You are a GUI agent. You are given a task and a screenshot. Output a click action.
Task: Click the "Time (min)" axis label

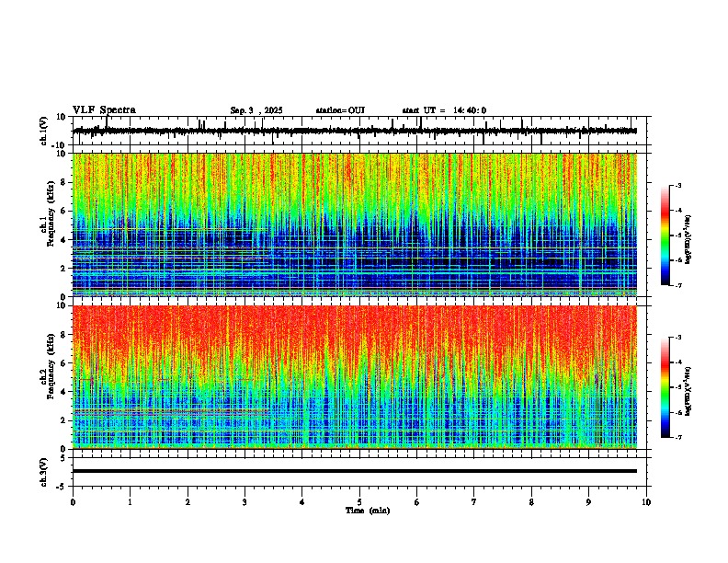coord(368,511)
